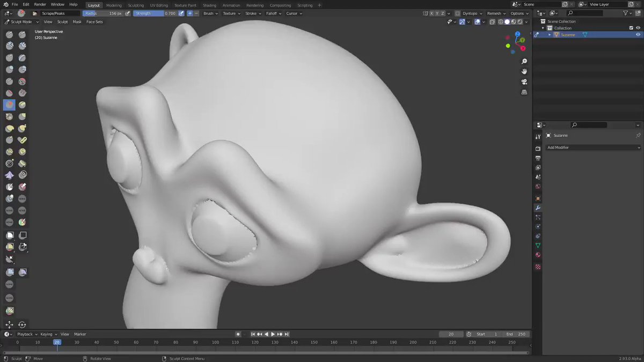Screen dimensions: 644x362
Task: Toggle X-ray viewport display
Action: coord(492,22)
